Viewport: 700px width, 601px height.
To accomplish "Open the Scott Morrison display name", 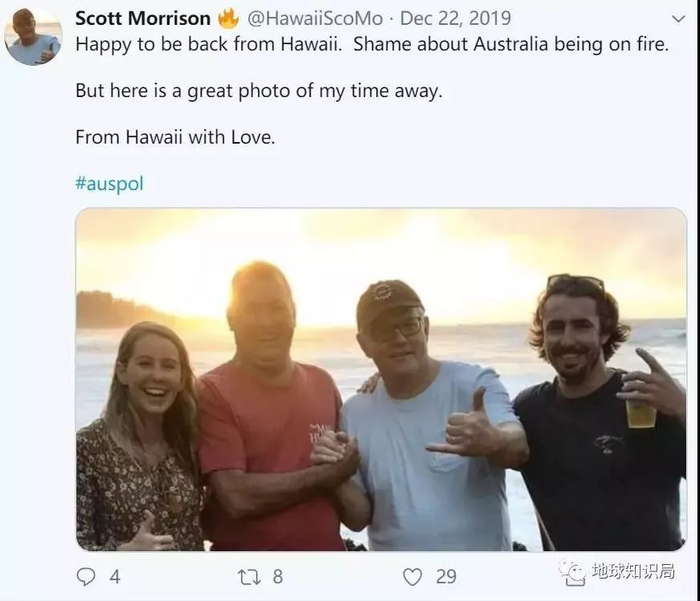I will coord(143,18).
